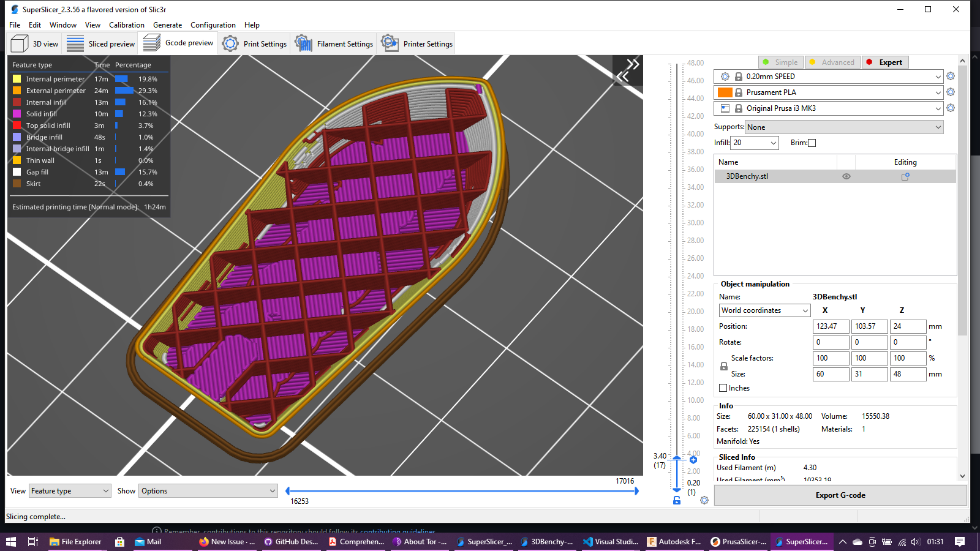Click the Rotate Z input field

908,342
